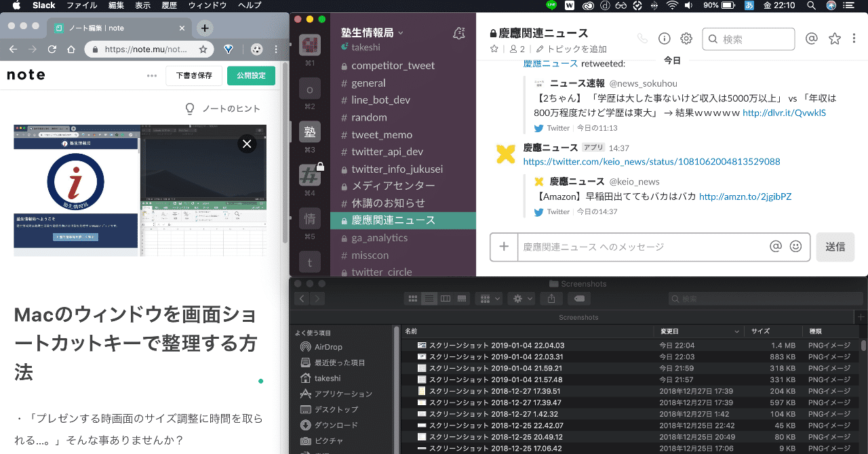Viewport: 868px width, 454px height.
Task: Open Finder action gear dropdown
Action: click(522, 298)
